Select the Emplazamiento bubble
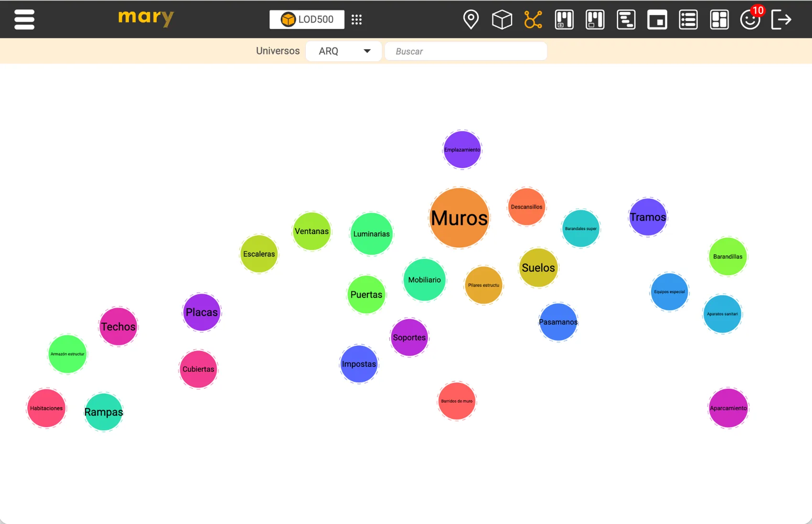The image size is (812, 524). 462,150
